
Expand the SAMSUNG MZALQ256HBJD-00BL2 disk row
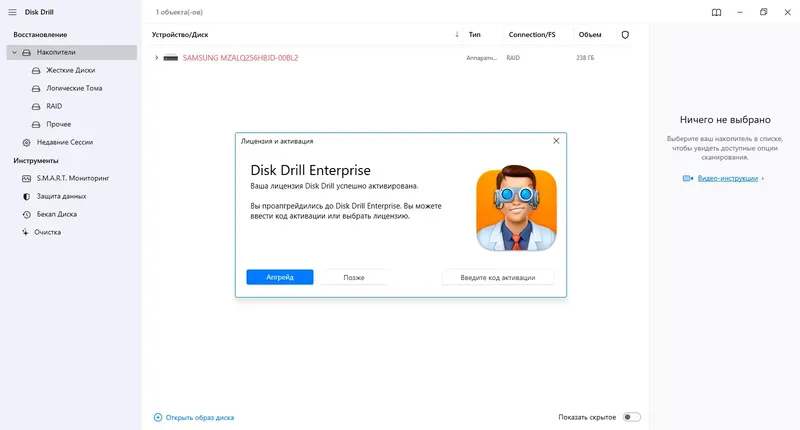point(156,58)
